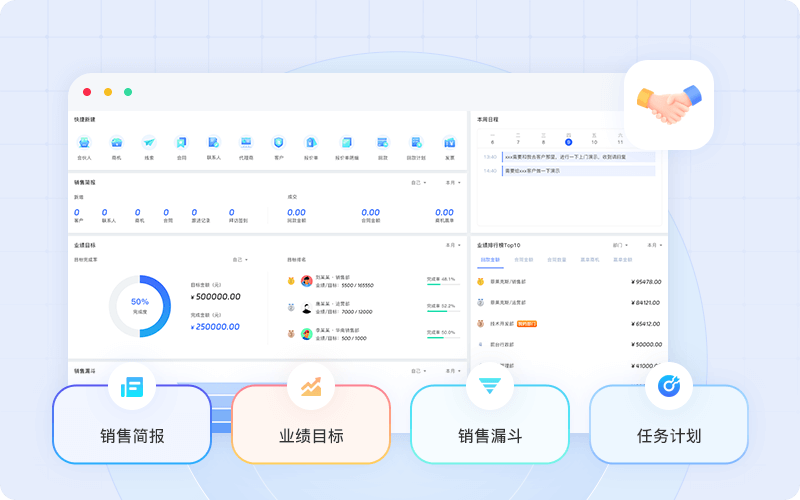Click the handshake icon tile
Viewport: 800px width, 500px height.
668,105
